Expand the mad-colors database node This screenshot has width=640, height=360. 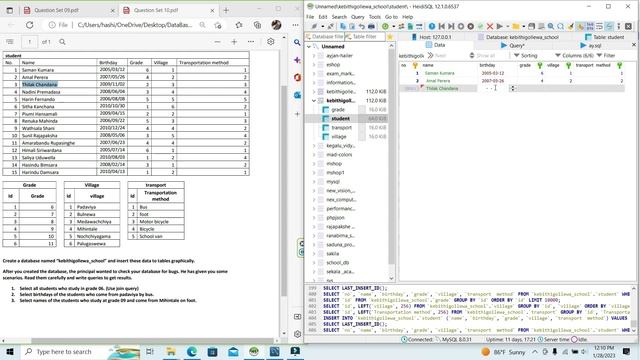[x=314, y=155]
